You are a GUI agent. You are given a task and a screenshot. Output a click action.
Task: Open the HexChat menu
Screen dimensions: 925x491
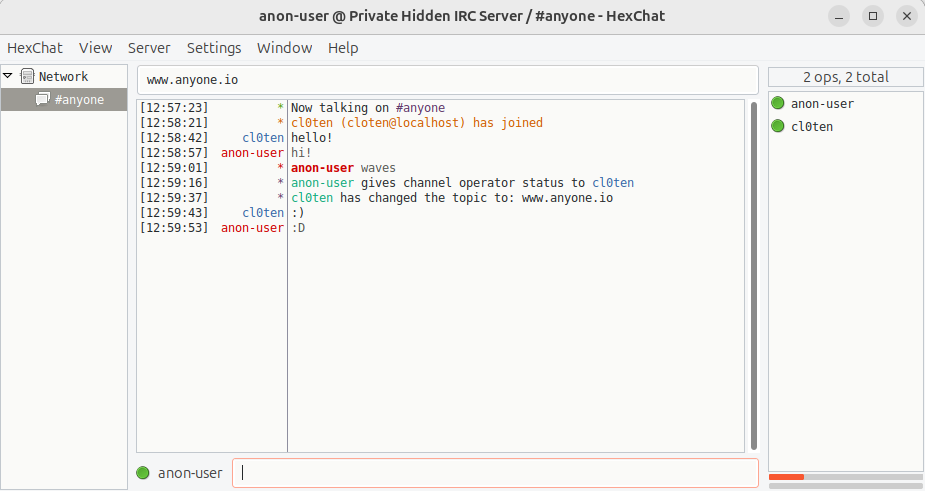[x=35, y=48]
